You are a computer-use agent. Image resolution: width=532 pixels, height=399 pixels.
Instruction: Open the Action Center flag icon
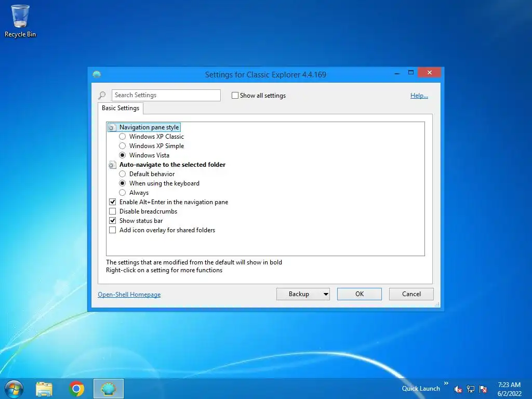[483, 389]
